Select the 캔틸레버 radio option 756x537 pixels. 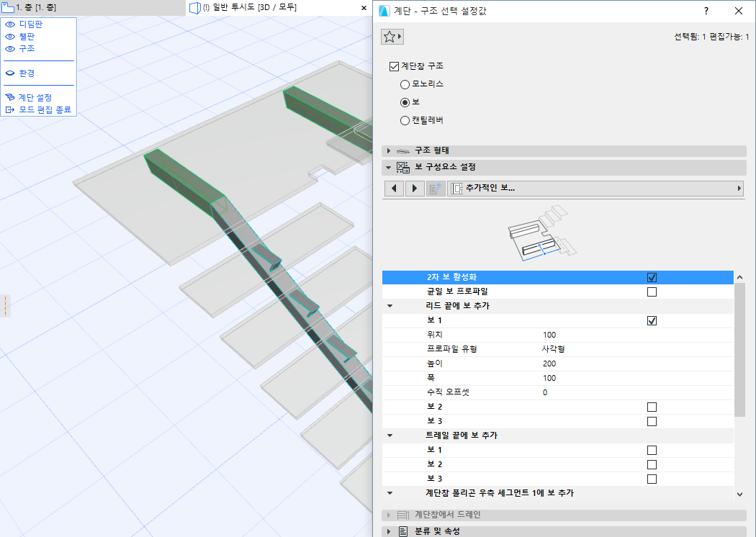(405, 120)
